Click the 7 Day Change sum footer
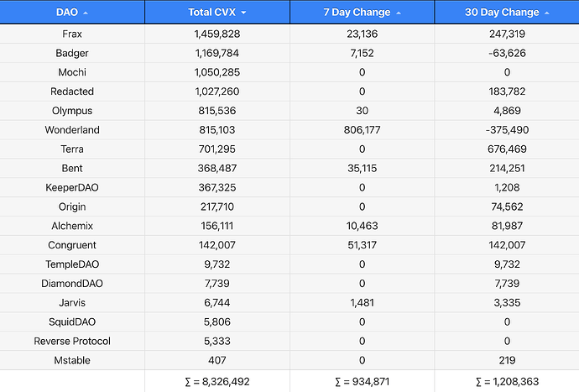The image size is (579, 392). [x=362, y=380]
